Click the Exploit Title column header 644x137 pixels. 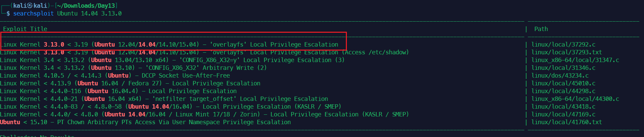pos(25,29)
